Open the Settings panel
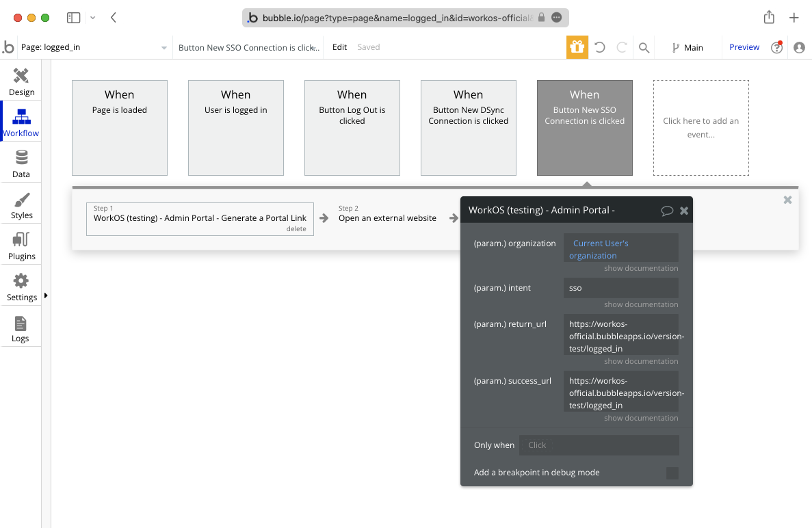The image size is (812, 528). click(x=21, y=285)
